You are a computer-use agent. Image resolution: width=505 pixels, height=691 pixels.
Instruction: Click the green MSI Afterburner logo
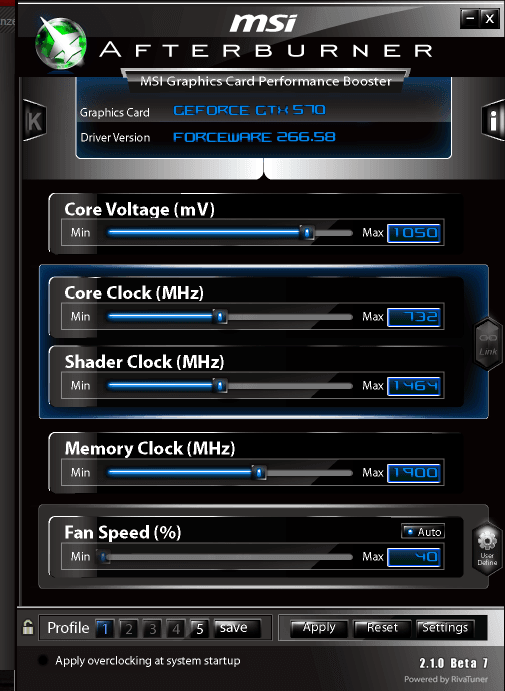point(60,44)
